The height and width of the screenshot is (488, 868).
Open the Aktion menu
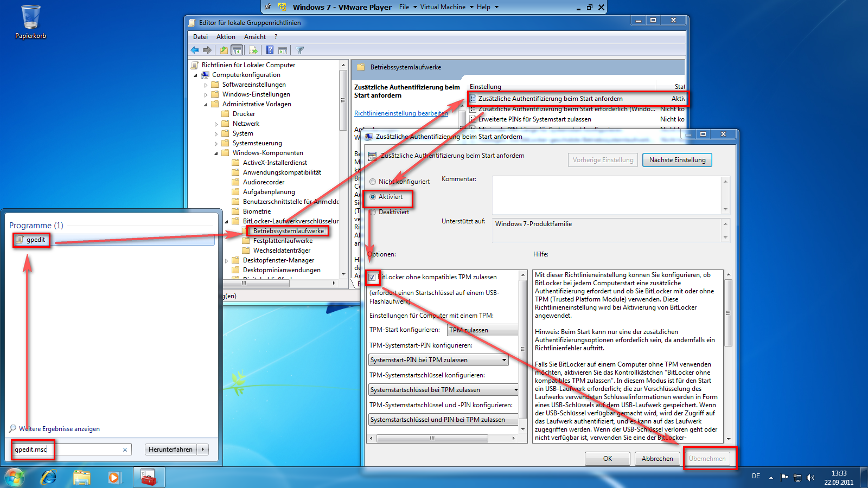pos(226,37)
